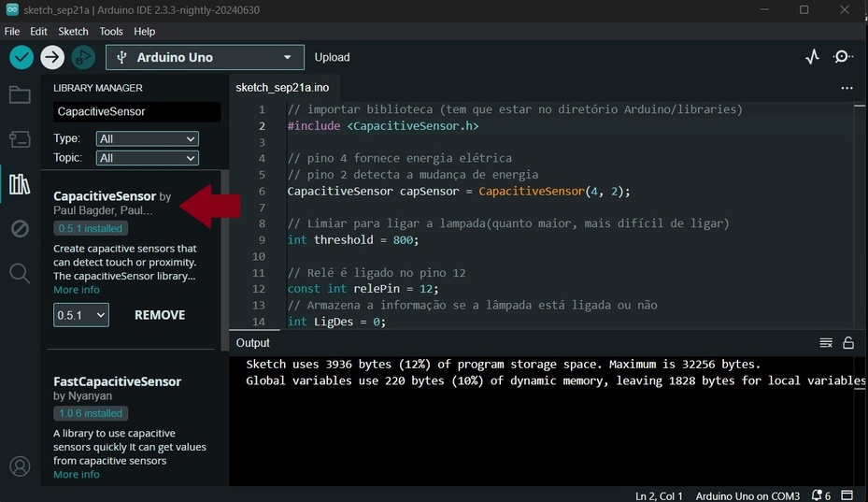Open the Sketch menu

[x=73, y=31]
